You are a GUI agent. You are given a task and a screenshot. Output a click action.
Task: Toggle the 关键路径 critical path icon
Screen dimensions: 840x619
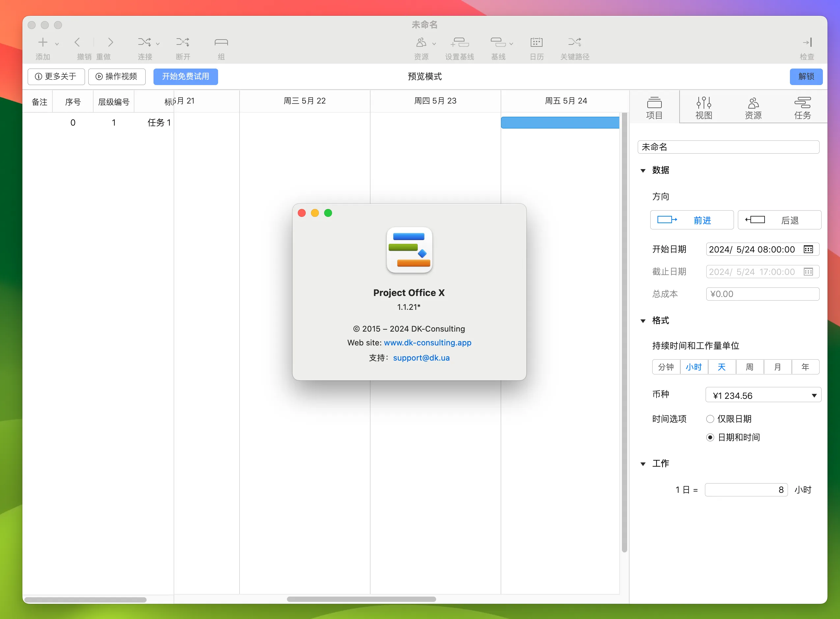tap(574, 42)
